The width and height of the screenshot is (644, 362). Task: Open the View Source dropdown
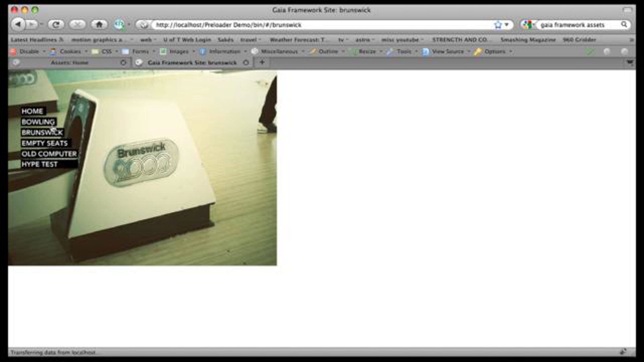point(448,51)
